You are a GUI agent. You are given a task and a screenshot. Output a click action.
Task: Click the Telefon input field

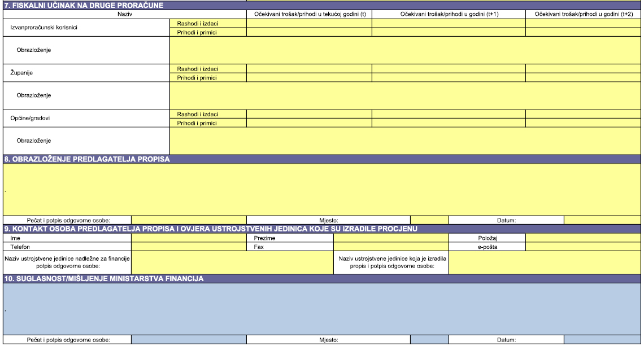(189, 247)
